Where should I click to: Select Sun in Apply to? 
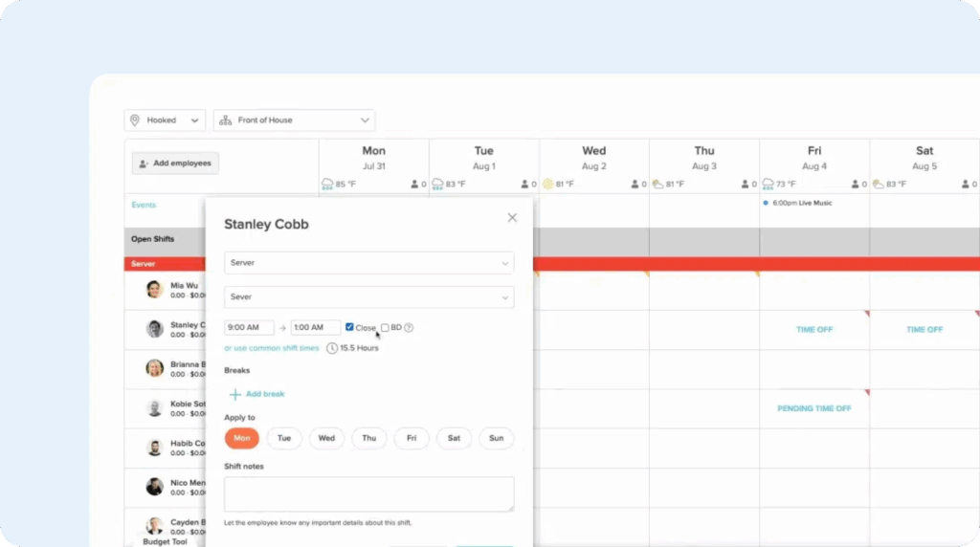pos(497,438)
